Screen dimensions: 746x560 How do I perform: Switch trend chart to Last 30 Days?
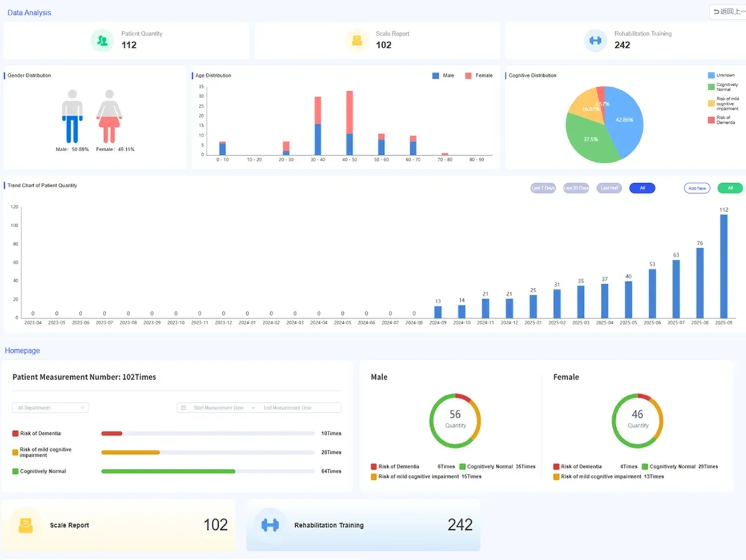(575, 188)
